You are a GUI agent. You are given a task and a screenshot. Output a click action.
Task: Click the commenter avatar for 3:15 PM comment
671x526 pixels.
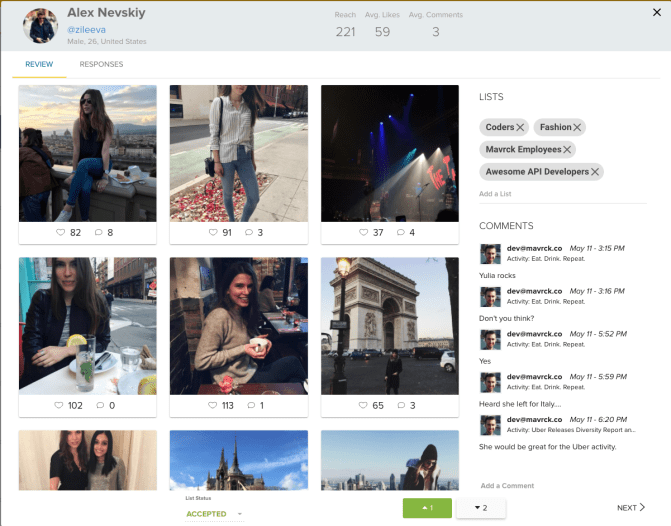coord(490,254)
